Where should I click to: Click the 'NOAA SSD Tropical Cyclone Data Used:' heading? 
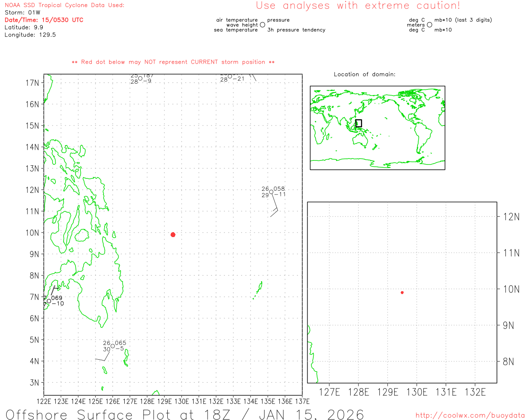pyautogui.click(x=64, y=5)
